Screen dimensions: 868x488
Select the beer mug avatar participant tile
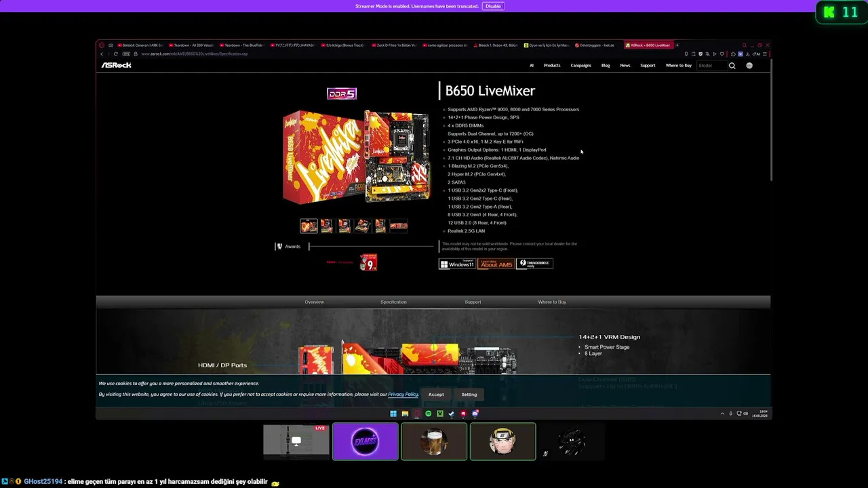tap(434, 442)
